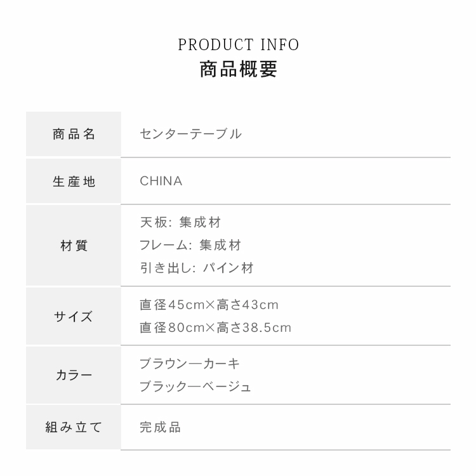Click the 引き出し: パイン材 line
Image resolution: width=476 pixels, height=476 pixels.
point(196,268)
